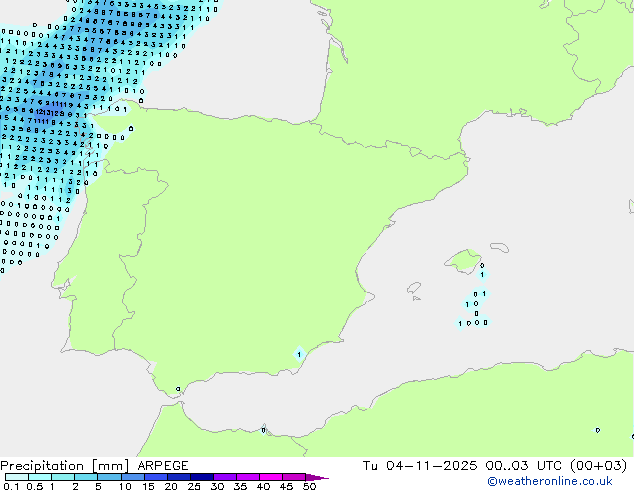Pick the legend swatch between 5 and 10
This screenshot has width=634, height=490.
[x=109, y=477]
